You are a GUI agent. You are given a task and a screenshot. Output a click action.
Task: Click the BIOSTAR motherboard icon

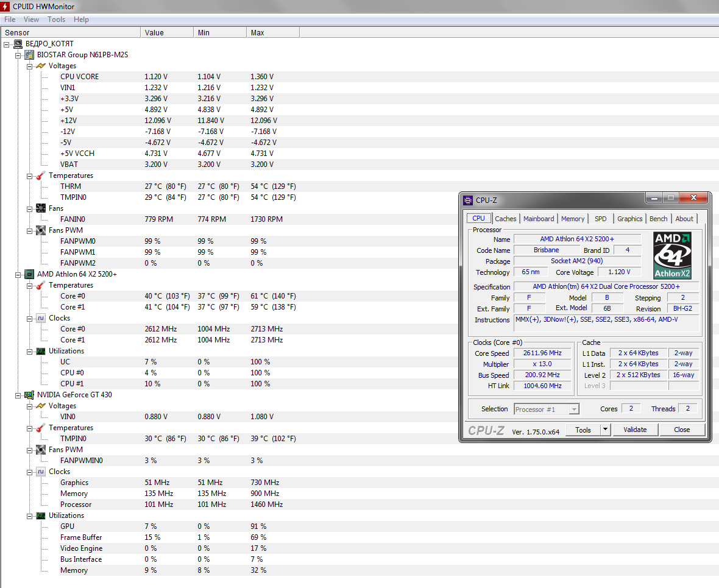tap(29, 55)
